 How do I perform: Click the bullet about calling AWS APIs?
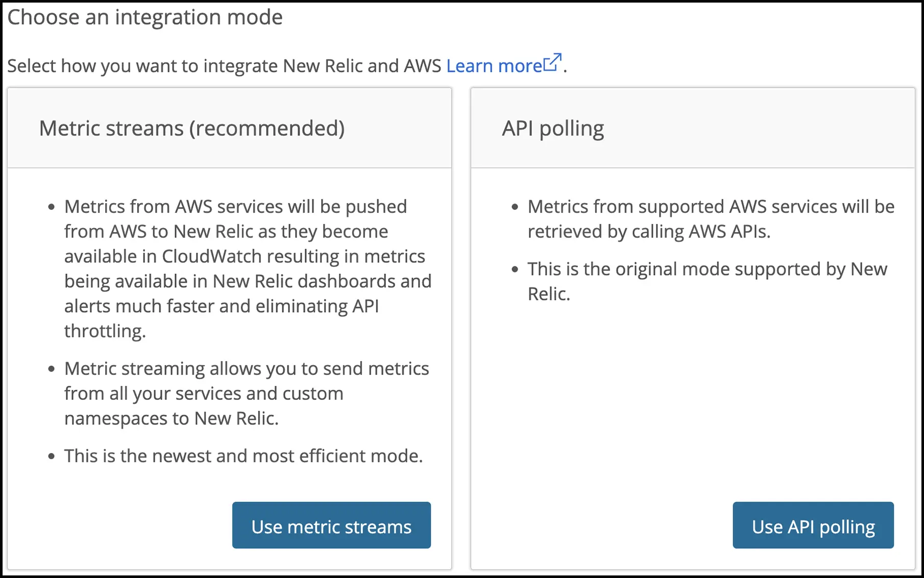click(x=710, y=218)
